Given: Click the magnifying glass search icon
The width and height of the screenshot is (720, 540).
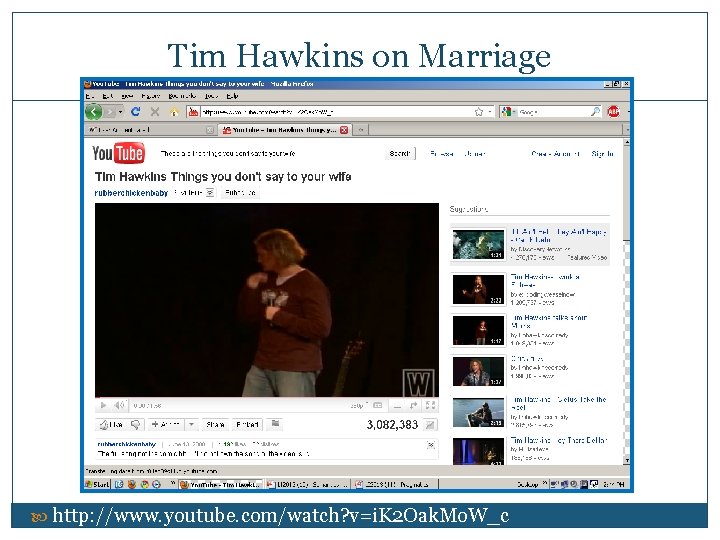Looking at the screenshot, I should click(x=595, y=112).
